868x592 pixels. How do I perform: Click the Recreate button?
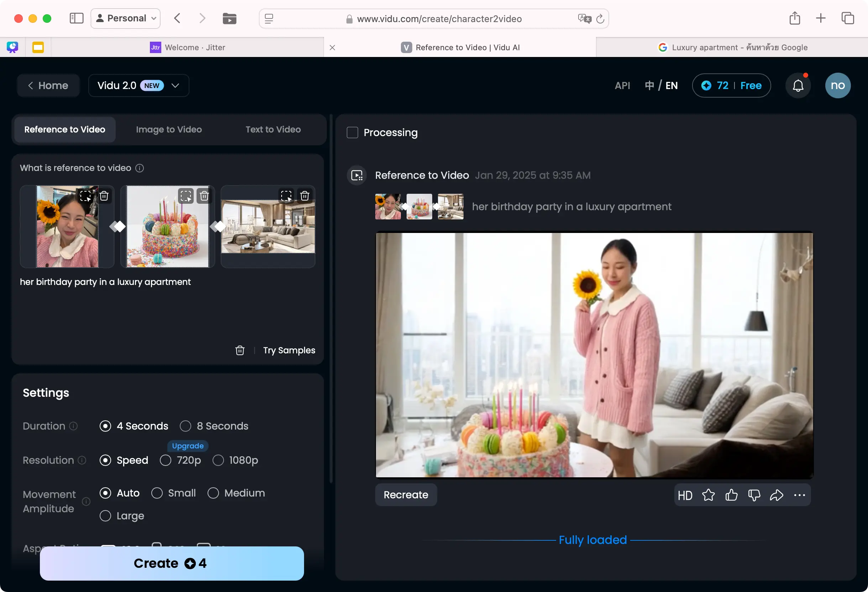pos(406,495)
